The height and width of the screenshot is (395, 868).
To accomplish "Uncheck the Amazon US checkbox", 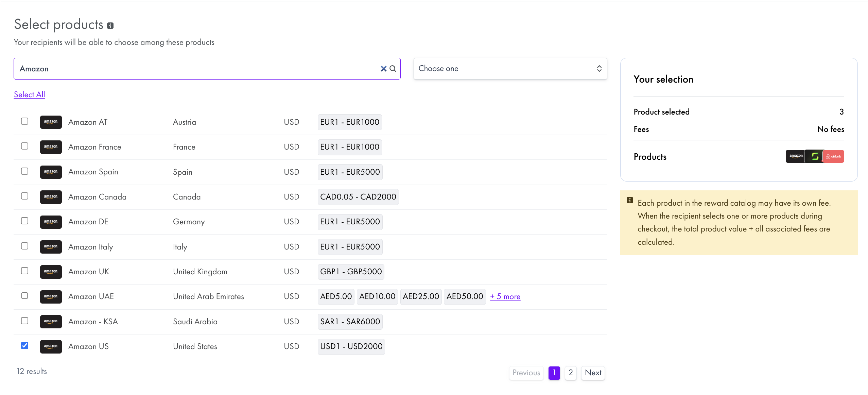I will tap(24, 345).
